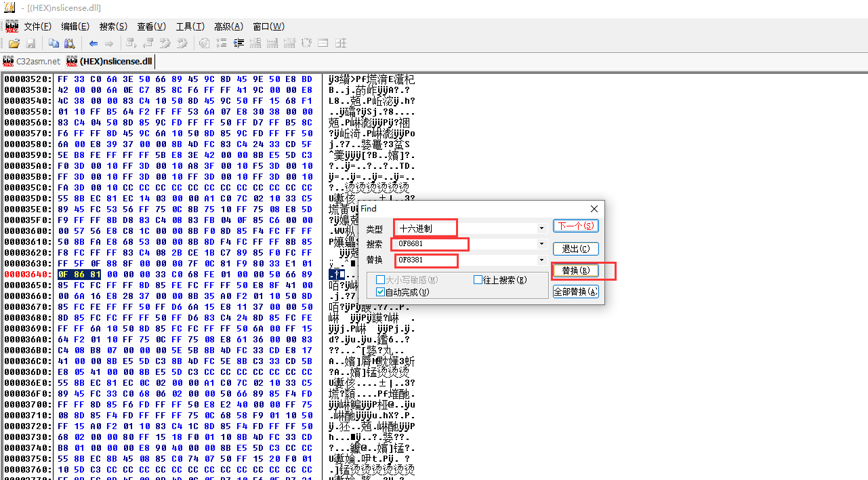
Task: Click the 下一个(S) find next button
Action: [575, 226]
